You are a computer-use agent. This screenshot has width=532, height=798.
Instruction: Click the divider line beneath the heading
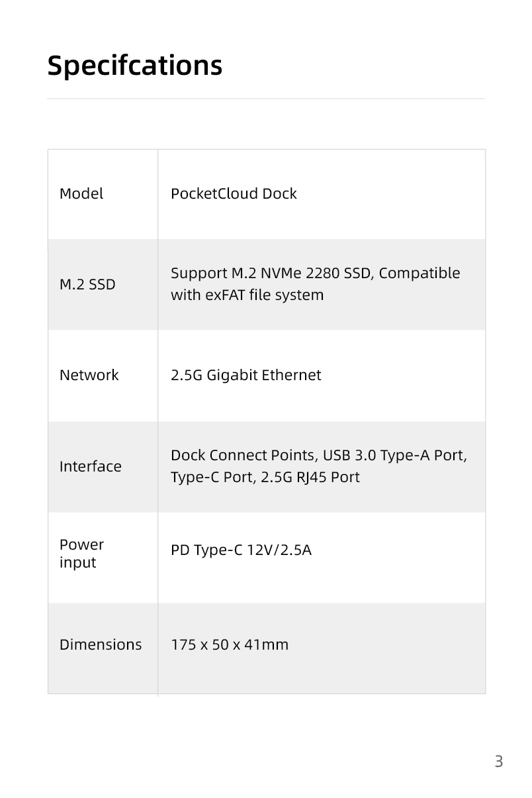(x=266, y=99)
